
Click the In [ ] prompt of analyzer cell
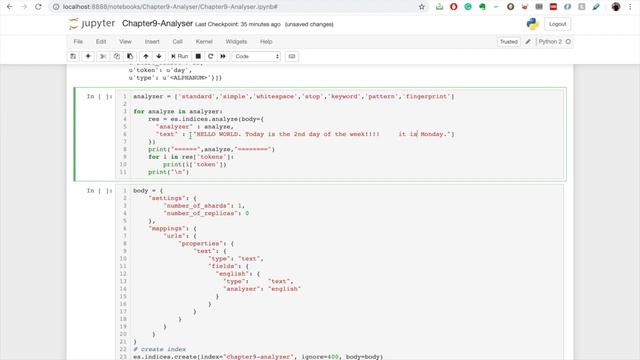pos(99,96)
